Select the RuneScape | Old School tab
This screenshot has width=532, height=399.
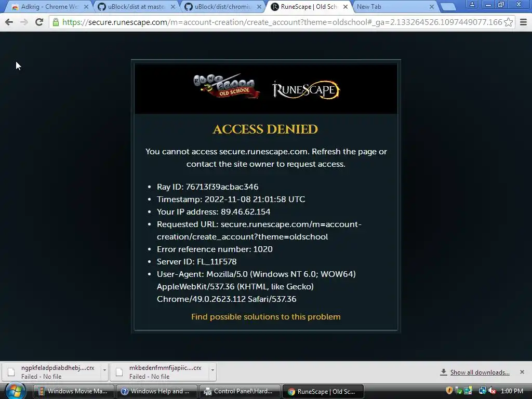click(x=309, y=6)
